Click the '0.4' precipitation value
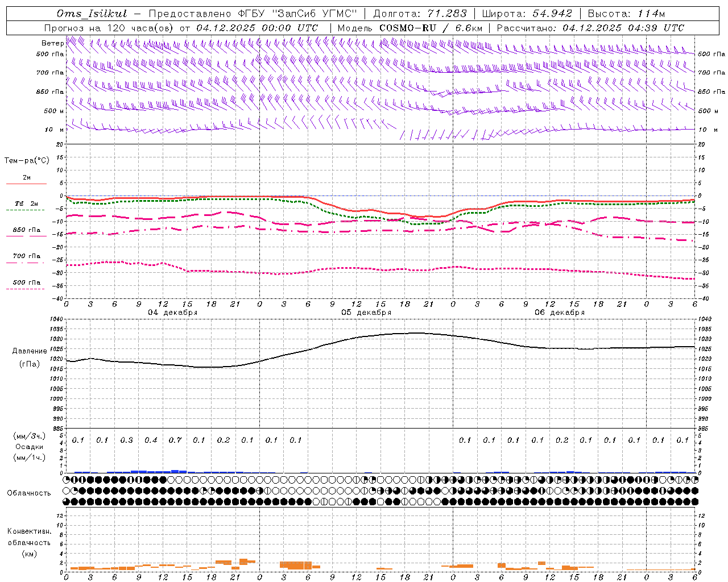The height and width of the screenshot is (582, 728). (151, 440)
